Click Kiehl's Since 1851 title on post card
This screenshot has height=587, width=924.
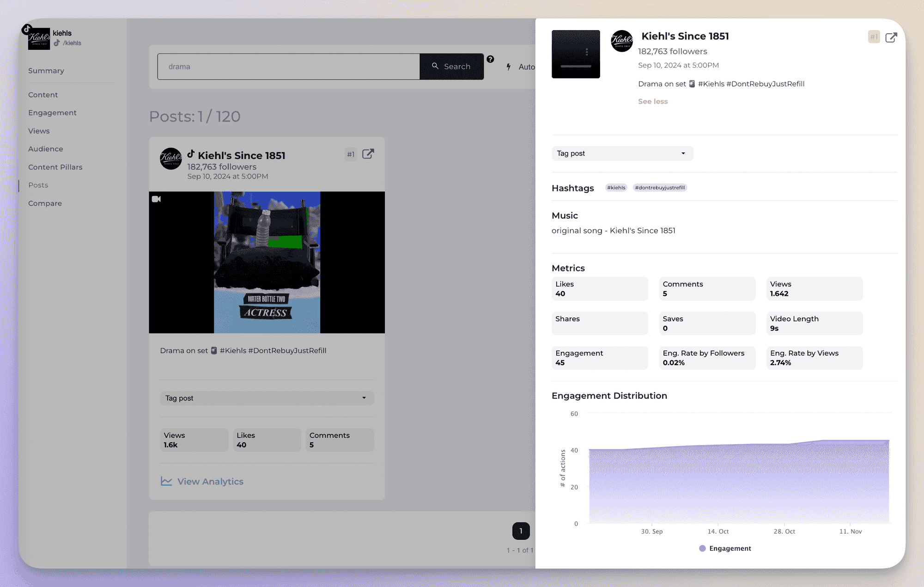(242, 155)
